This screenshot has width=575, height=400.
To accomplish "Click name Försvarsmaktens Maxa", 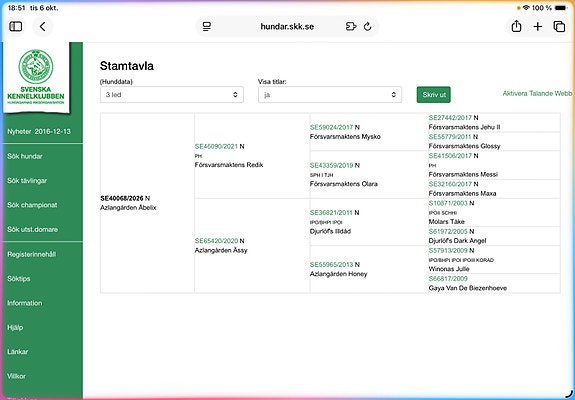I will (462, 194).
